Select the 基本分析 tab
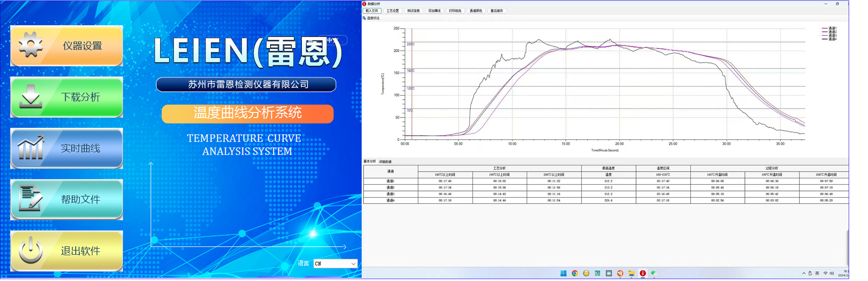 (x=369, y=161)
